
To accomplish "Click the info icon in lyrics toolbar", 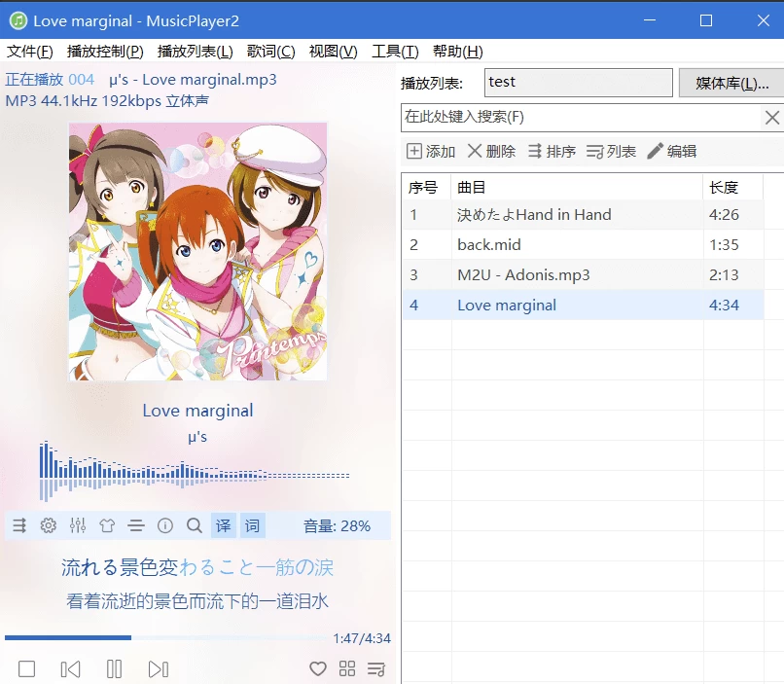I will [x=165, y=525].
